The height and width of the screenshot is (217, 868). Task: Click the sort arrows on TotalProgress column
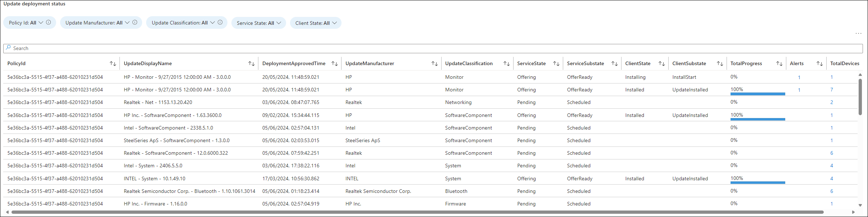tap(779, 64)
